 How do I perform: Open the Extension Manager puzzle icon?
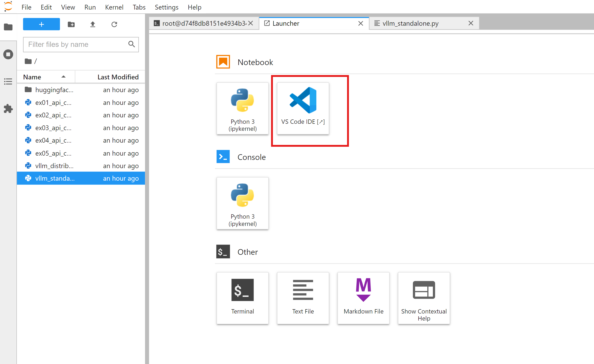[x=8, y=109]
